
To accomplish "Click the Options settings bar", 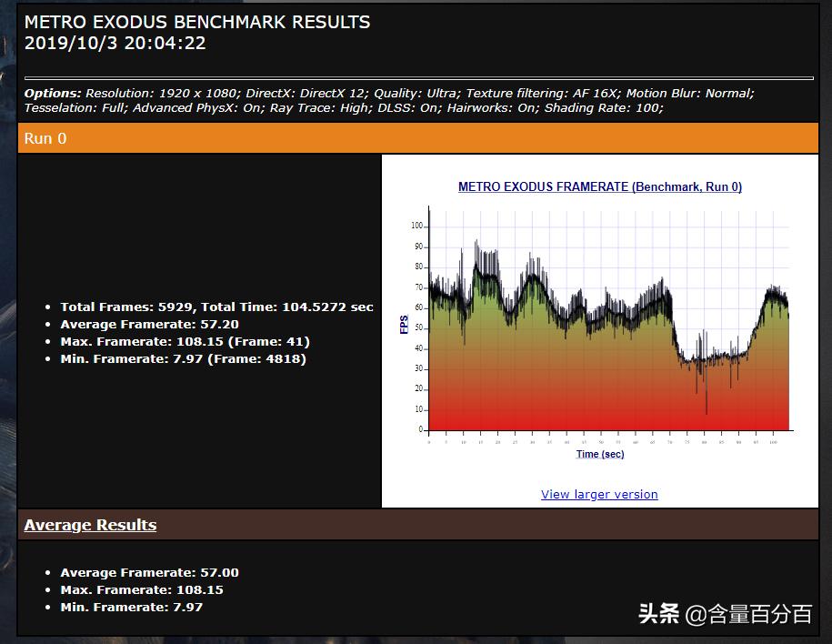I will (416, 100).
